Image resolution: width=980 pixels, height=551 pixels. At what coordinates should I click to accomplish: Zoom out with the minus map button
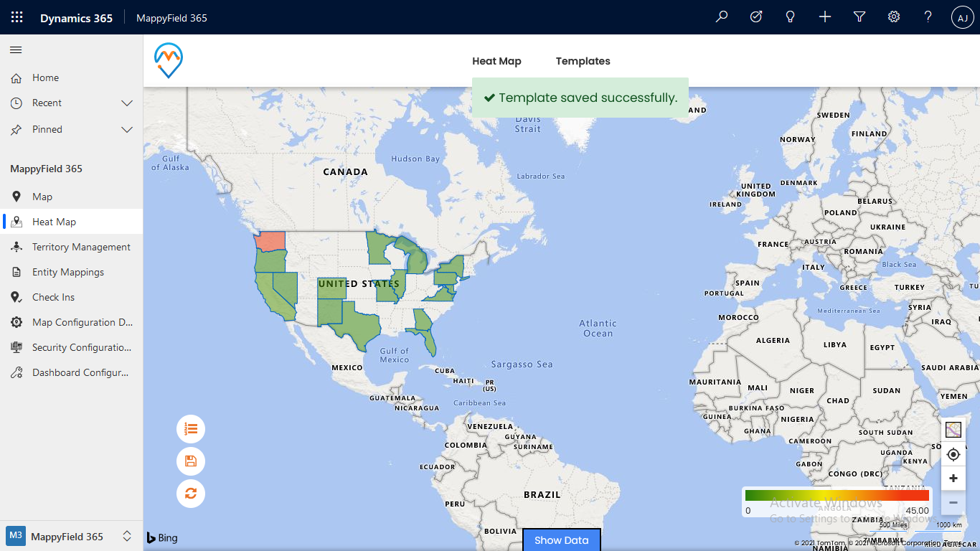953,503
